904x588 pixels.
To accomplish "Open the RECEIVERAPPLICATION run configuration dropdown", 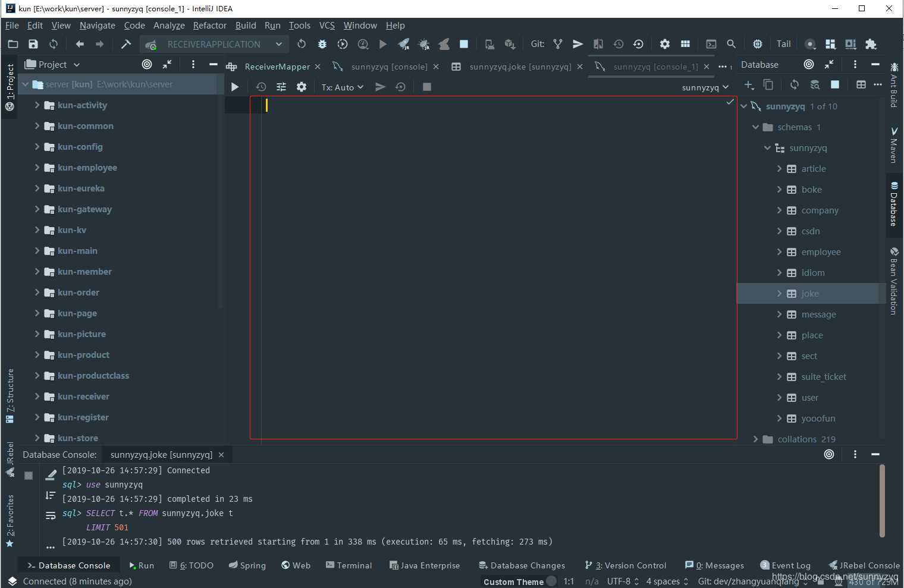I will point(214,44).
